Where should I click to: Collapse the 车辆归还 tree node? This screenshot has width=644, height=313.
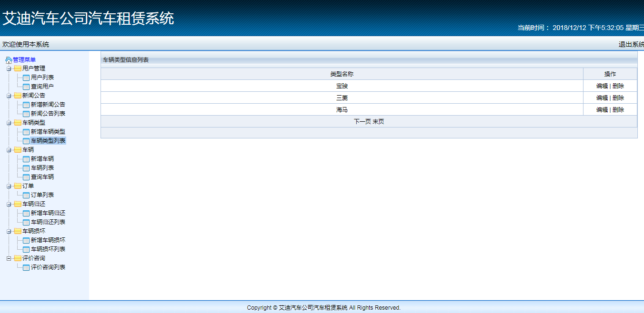9,205
